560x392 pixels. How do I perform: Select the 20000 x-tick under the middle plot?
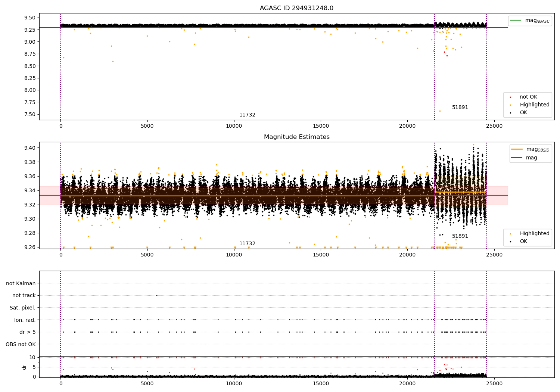408,255
